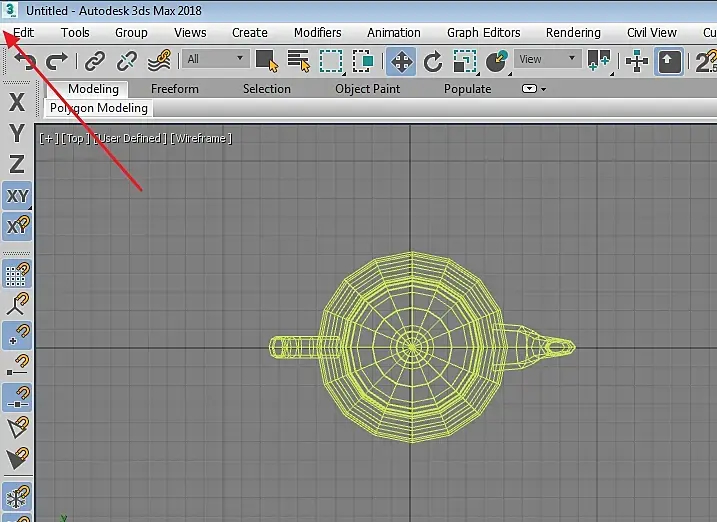Screen dimensions: 717x522
Task: Open the All selection filter dropdown
Action: 215,59
